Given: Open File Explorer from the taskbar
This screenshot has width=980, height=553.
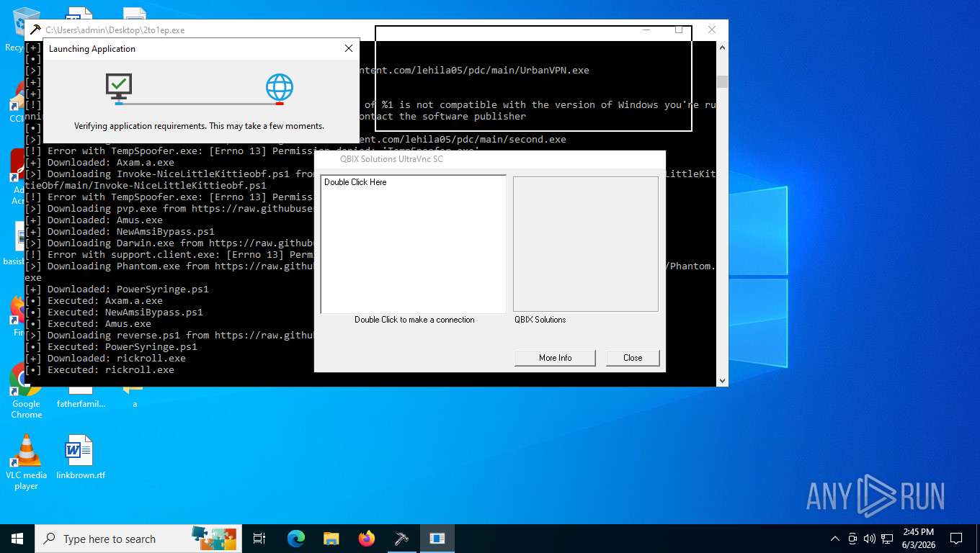Looking at the screenshot, I should [x=331, y=539].
